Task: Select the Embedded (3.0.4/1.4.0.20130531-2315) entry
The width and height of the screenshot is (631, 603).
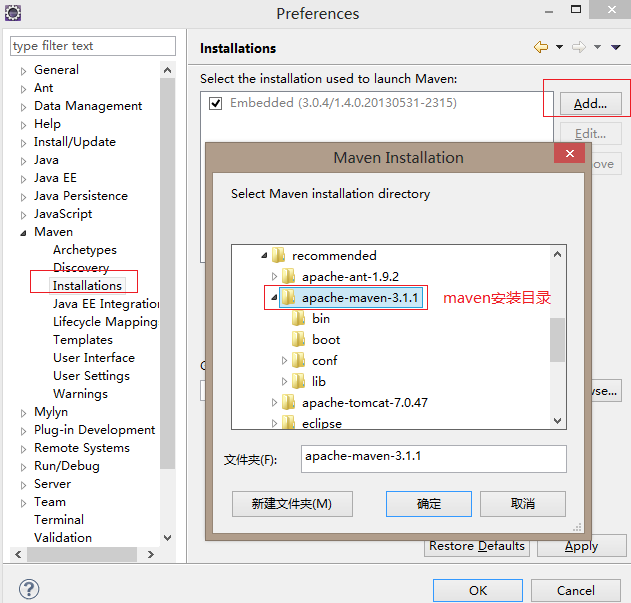Action: pos(343,103)
